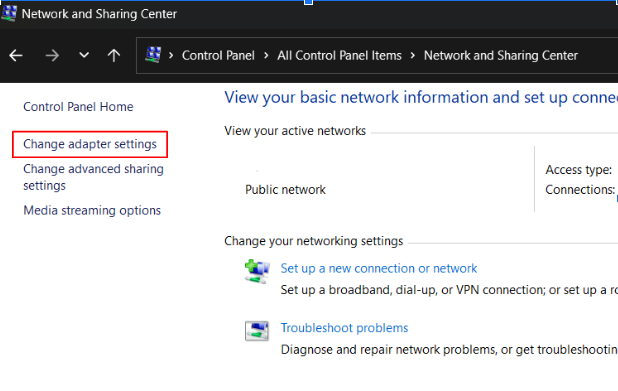Go up one level with the Up arrow
Screen dimensions: 618x391
[114, 56]
